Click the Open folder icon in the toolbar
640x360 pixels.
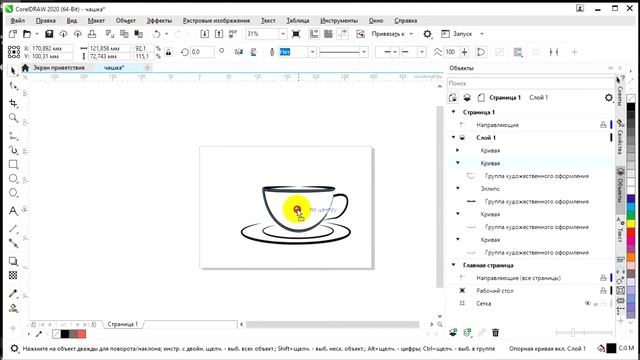(x=27, y=34)
